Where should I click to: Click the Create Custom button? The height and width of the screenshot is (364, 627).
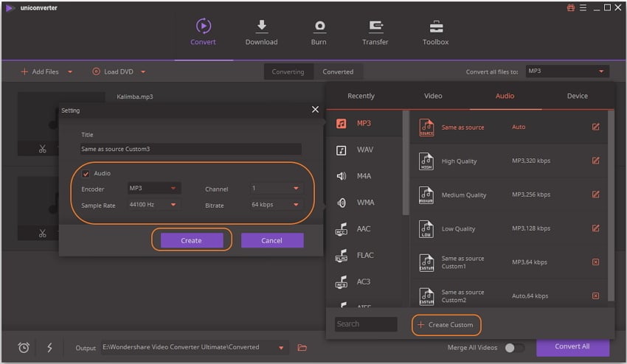446,324
